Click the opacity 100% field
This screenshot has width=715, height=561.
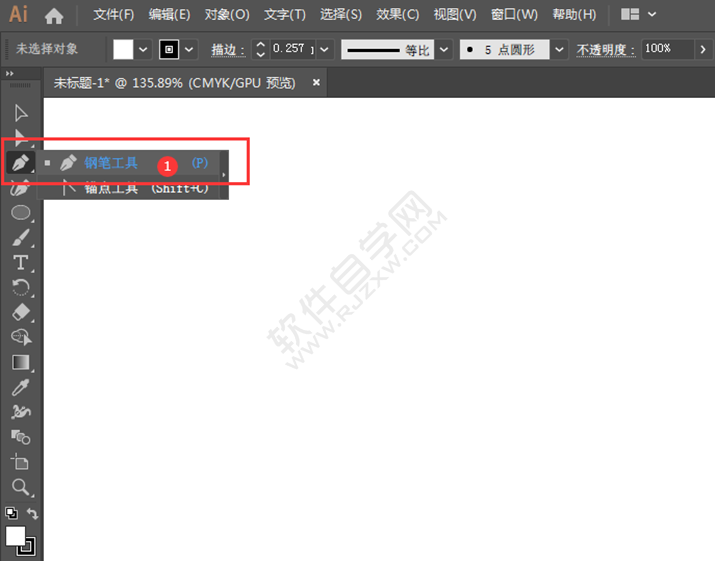pyautogui.click(x=667, y=49)
